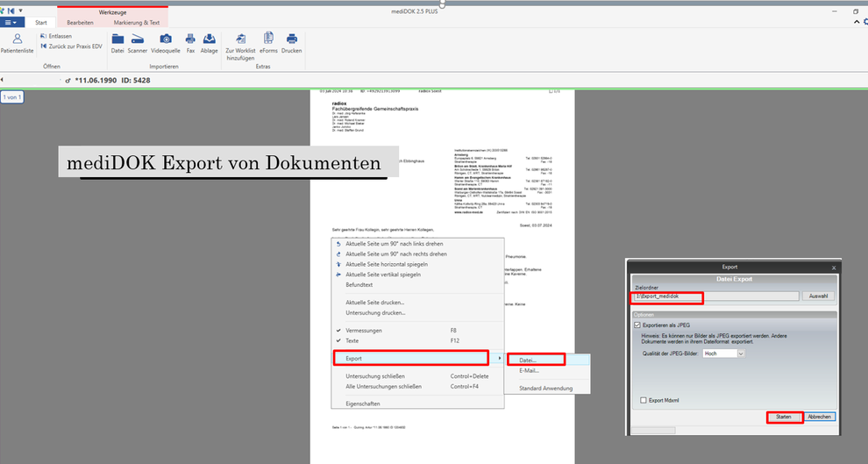The width and height of the screenshot is (868, 464).
Task: Open the Patientenliste icon
Action: pyautogui.click(x=18, y=43)
